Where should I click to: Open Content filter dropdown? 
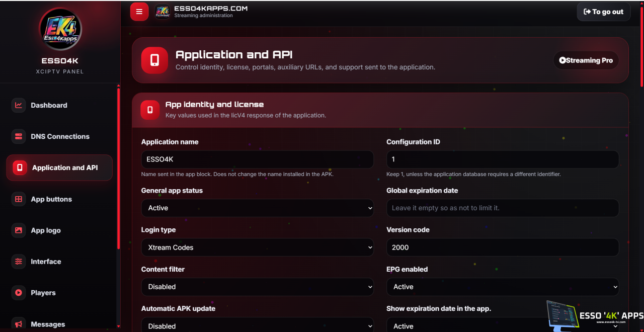(x=257, y=287)
